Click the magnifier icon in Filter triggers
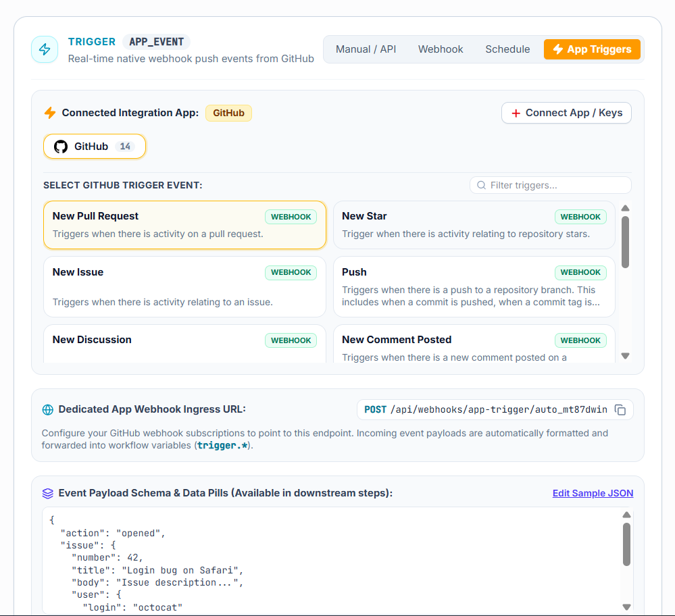The height and width of the screenshot is (616, 675). click(482, 185)
